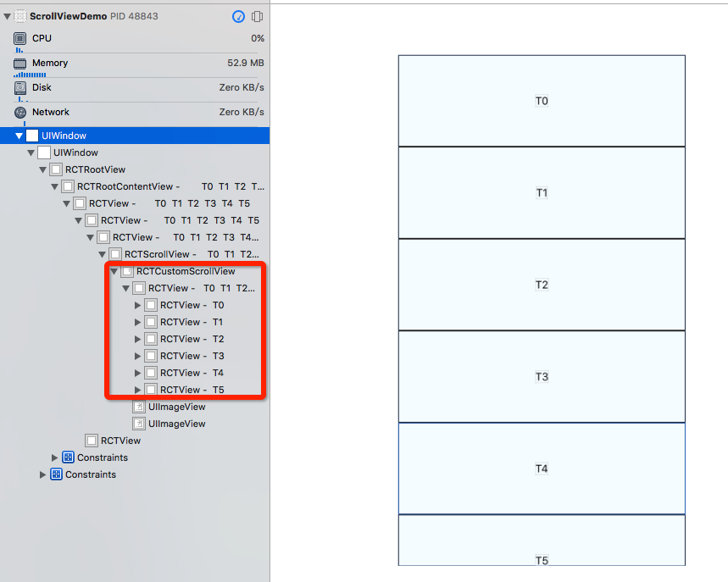Click the grid icon of outer Constraints
This screenshot has height=582, width=728.
click(x=56, y=474)
